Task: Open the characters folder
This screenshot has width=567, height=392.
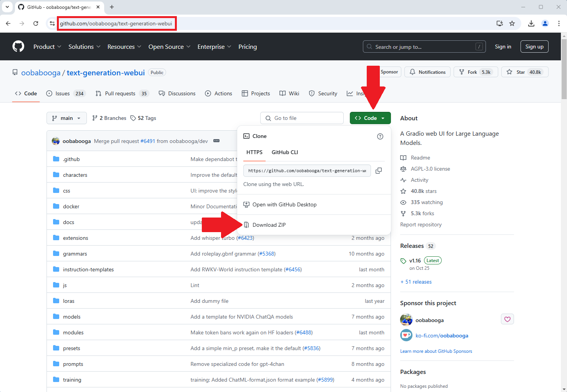Action: tap(75, 175)
